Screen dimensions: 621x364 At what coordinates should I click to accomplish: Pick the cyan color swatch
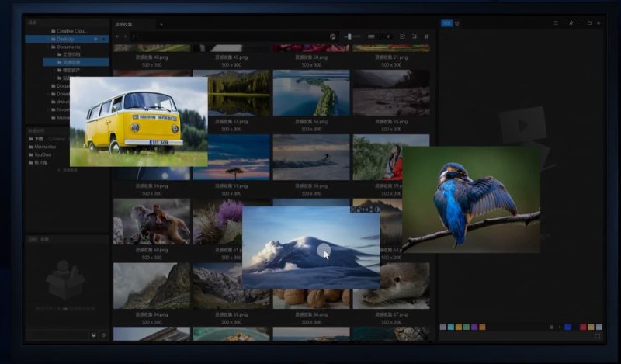pyautogui.click(x=451, y=327)
